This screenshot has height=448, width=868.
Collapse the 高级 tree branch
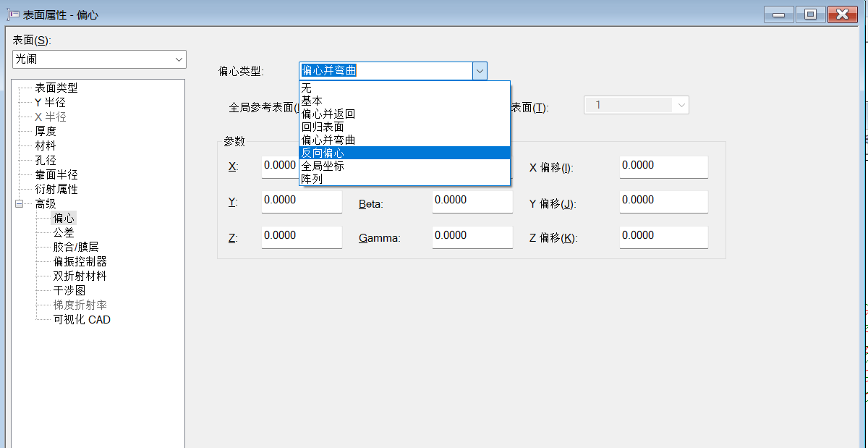pyautogui.click(x=18, y=203)
